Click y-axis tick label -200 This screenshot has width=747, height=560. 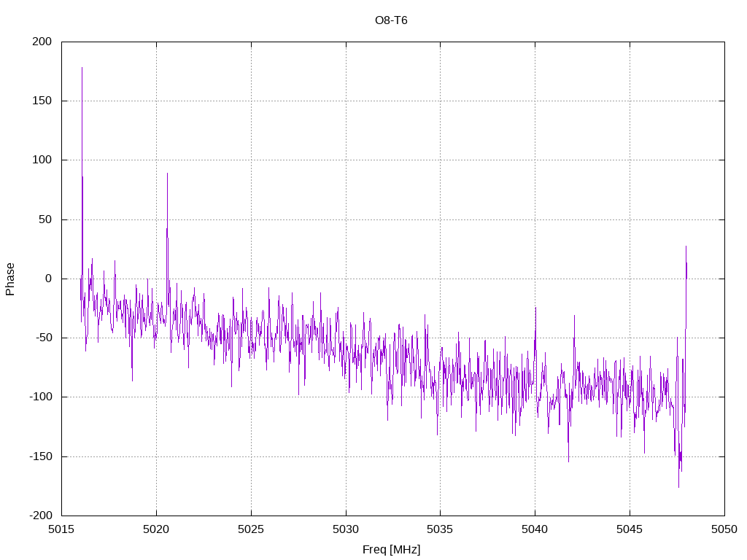point(41,516)
